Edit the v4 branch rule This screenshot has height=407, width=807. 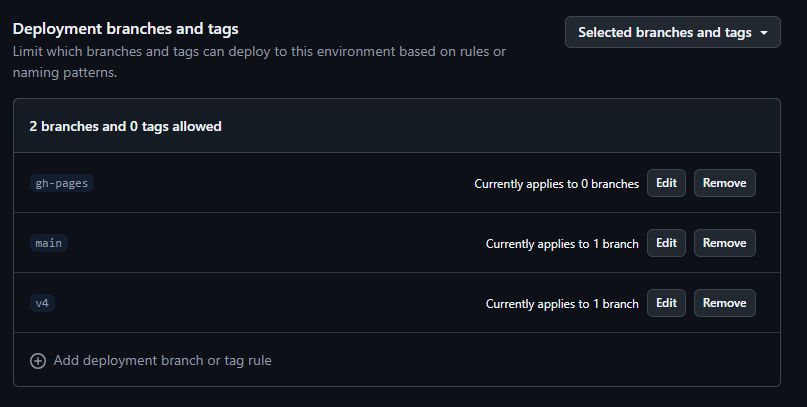tap(666, 303)
